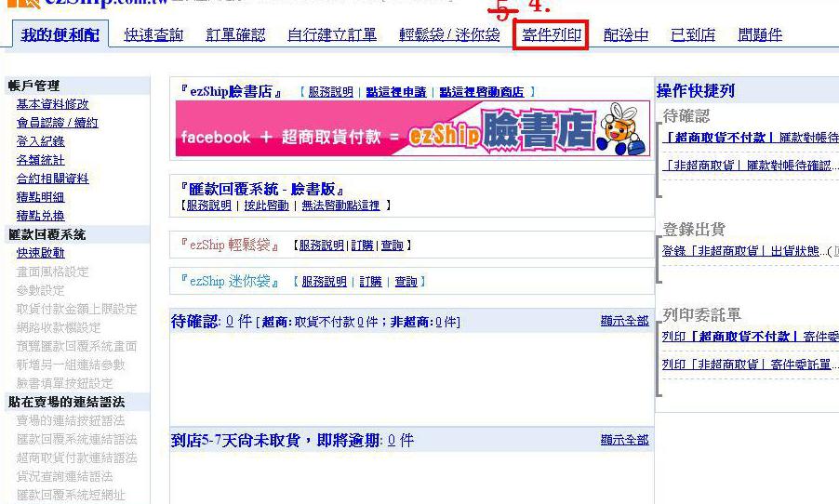The width and height of the screenshot is (839, 504).
Task: Open the 寄件列印 tab
Action: point(552,34)
